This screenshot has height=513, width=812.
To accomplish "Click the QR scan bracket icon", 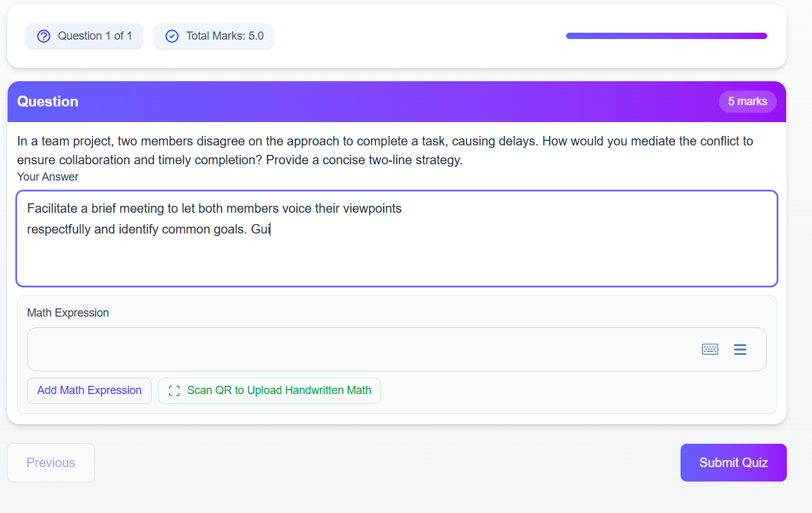I will (x=174, y=391).
